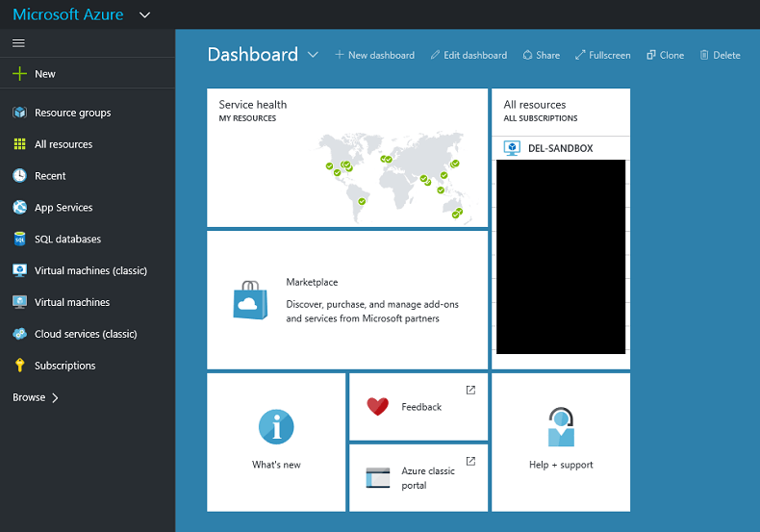Open Recent label in sidebar
Screen dimensions: 760x532
(x=50, y=176)
